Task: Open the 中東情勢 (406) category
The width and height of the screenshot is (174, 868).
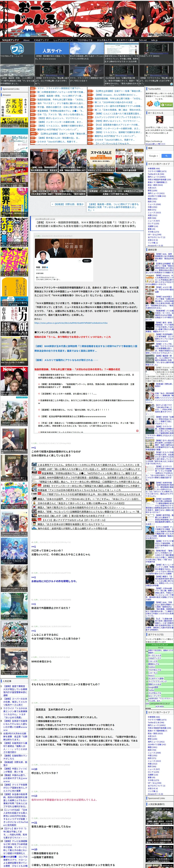Action: 154,169
